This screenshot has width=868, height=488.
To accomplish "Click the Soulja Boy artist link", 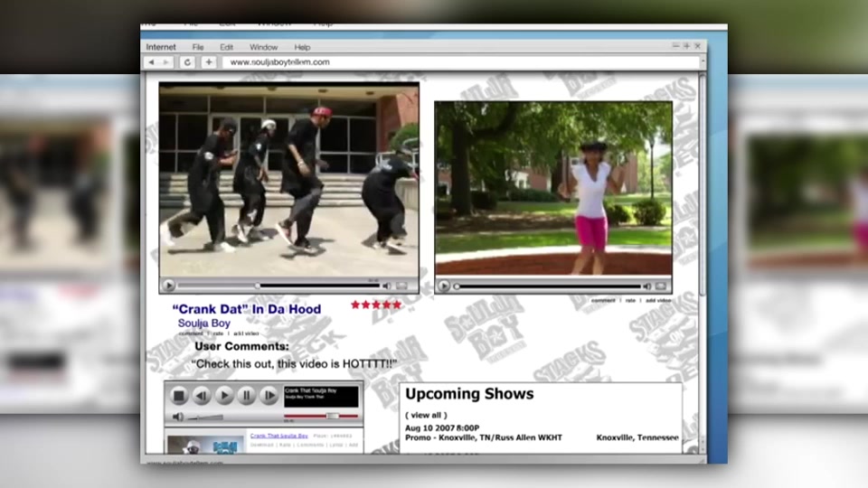I will 203,324.
